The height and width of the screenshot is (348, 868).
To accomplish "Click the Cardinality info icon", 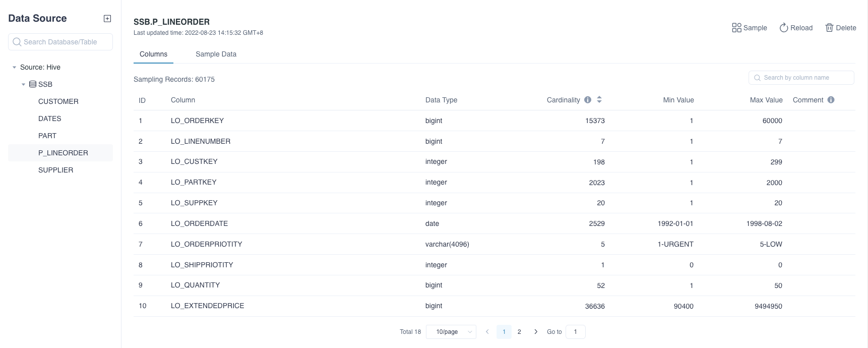I will coord(588,100).
